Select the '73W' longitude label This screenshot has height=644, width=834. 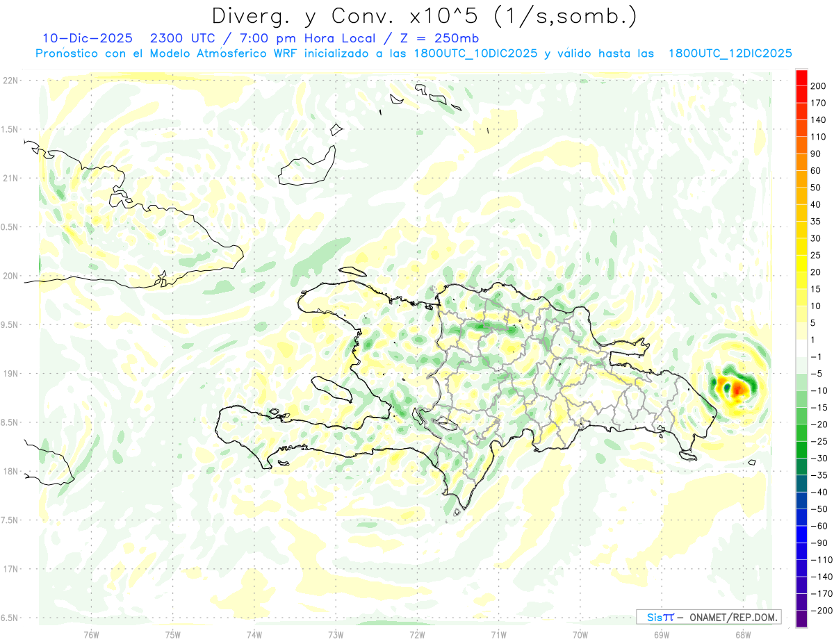click(336, 635)
